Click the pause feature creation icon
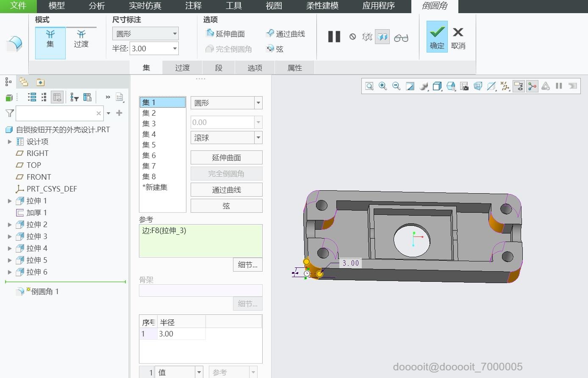 333,36
